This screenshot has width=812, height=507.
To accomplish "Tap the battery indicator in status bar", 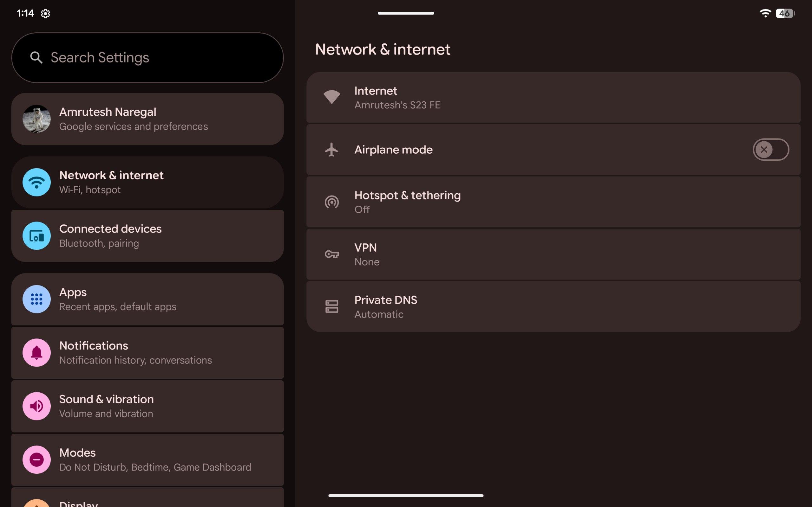I will coord(785,13).
